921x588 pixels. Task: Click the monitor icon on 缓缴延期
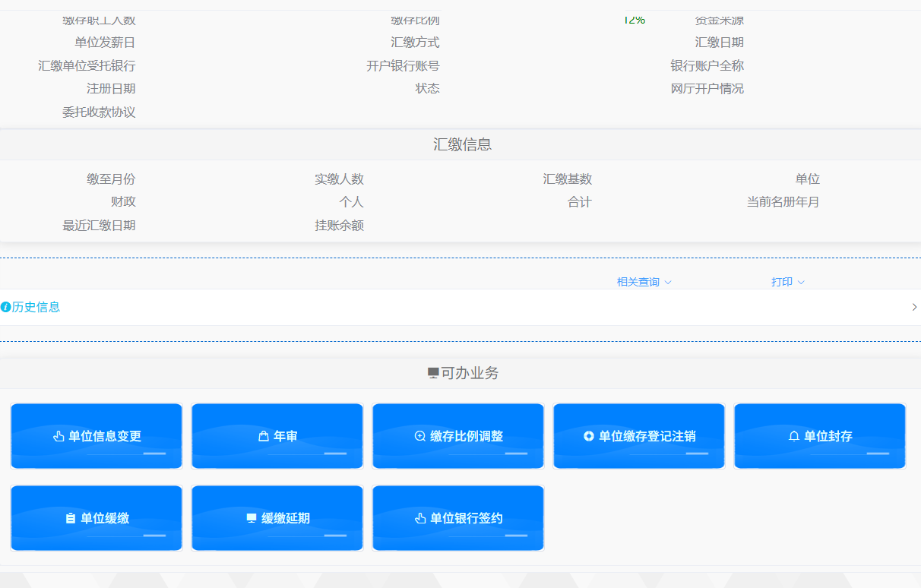[x=252, y=518]
